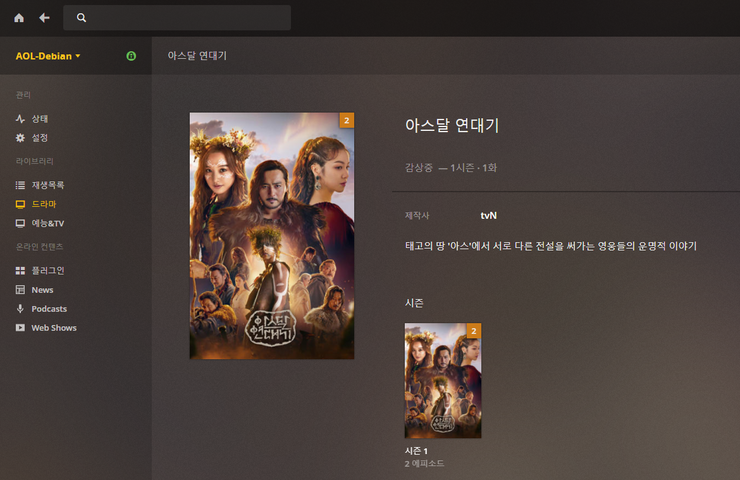Click the large 아스달 연대기 poster
740x480 pixels.
(272, 236)
